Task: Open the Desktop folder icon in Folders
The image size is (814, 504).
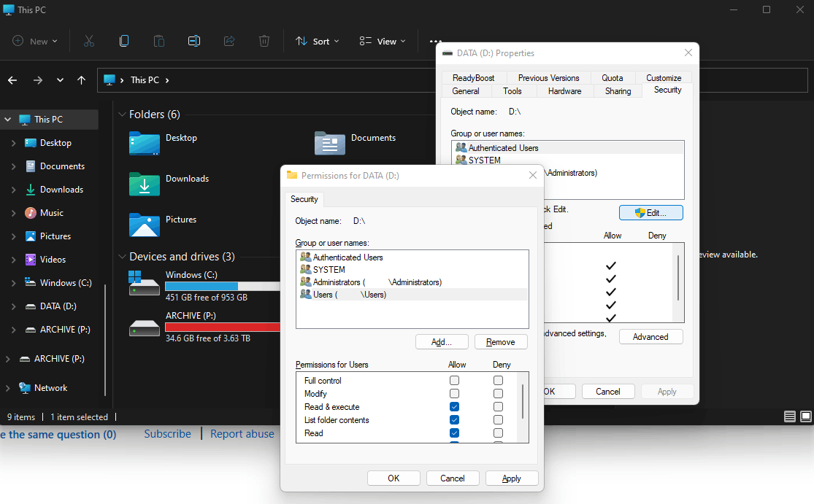Action: click(x=145, y=144)
